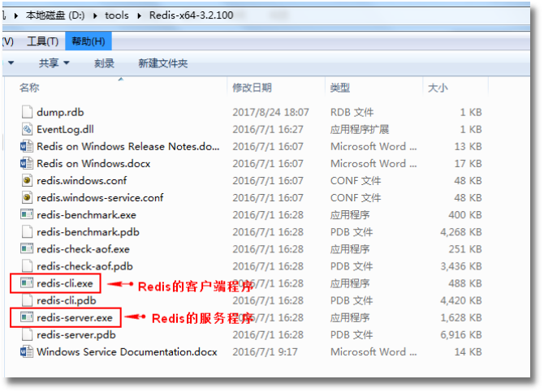Sort by 类型 column header
Viewport: 544px width, 392px height.
point(340,88)
